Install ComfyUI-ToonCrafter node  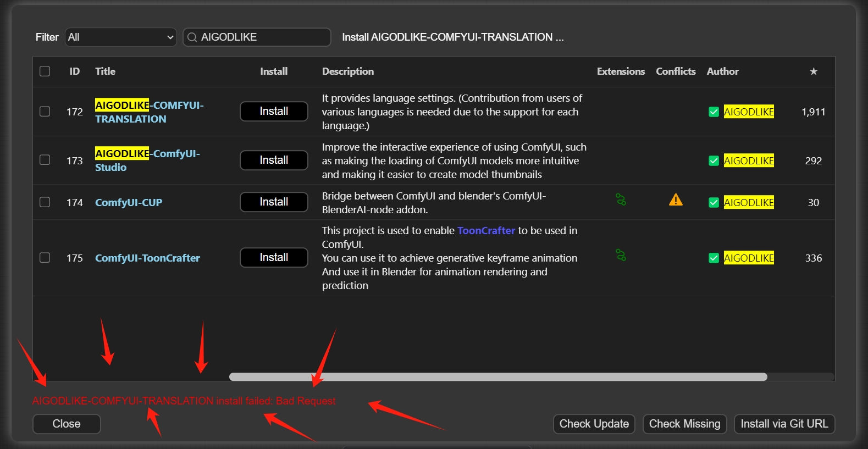(274, 258)
